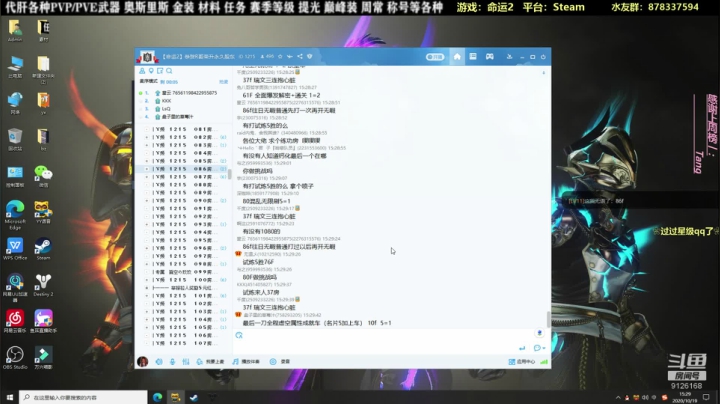Open the WPS Office desktop shortcut
This screenshot has height=404, width=720.
point(15,249)
